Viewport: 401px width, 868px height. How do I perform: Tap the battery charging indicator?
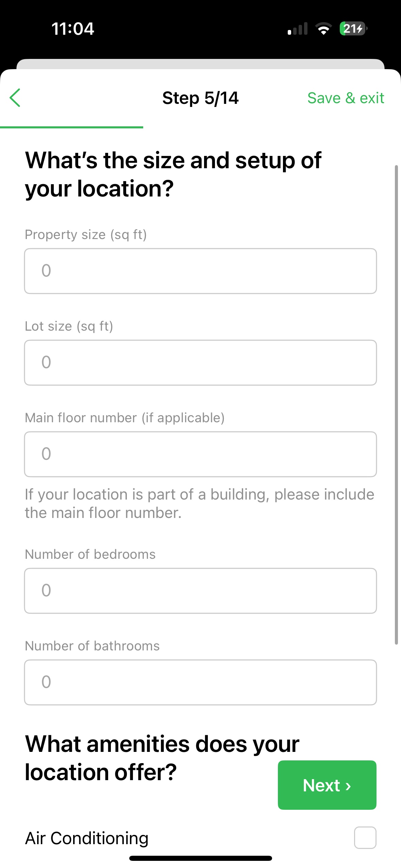[353, 29]
